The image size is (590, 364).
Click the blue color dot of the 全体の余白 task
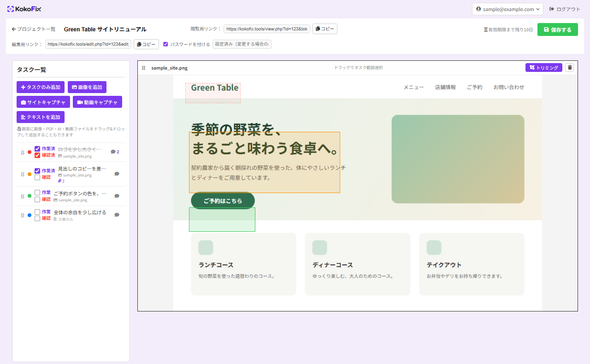tap(29, 215)
